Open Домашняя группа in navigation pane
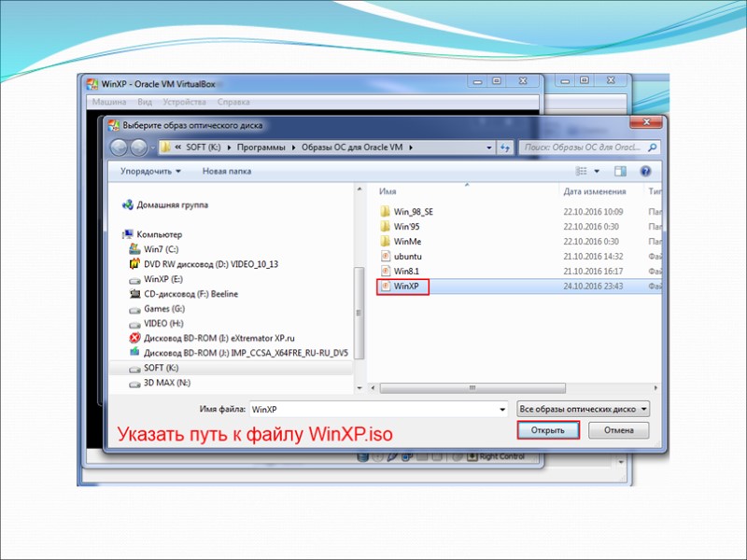This screenshot has height=560, width=747. click(165, 204)
